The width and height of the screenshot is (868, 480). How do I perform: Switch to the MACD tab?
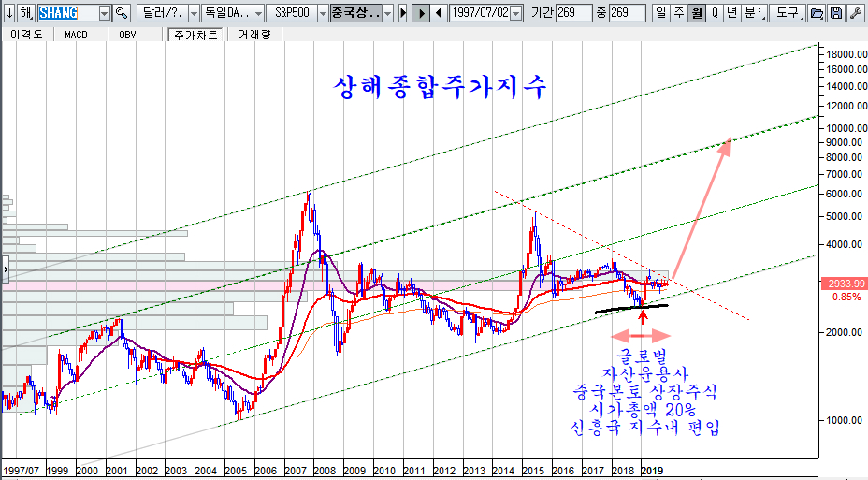[x=76, y=35]
